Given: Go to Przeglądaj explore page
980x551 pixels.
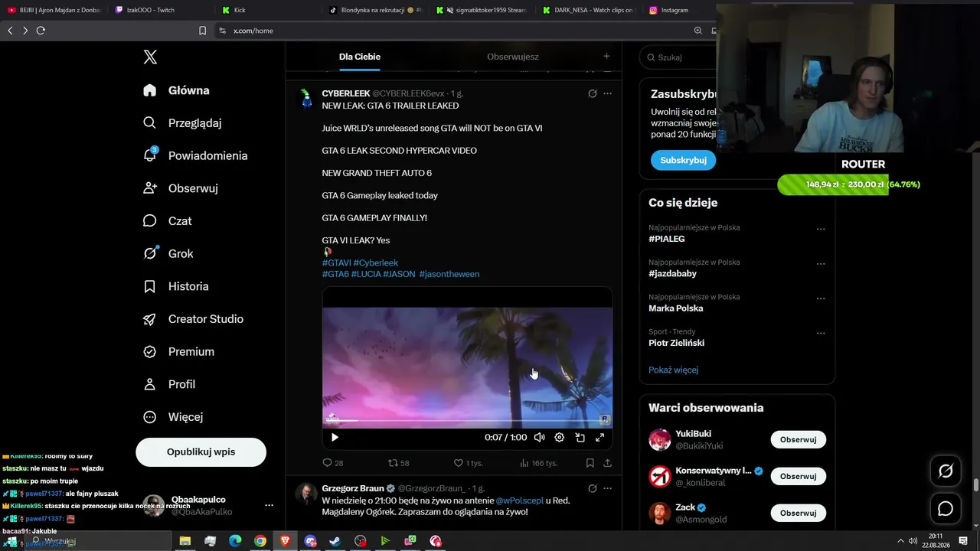Looking at the screenshot, I should (x=182, y=122).
